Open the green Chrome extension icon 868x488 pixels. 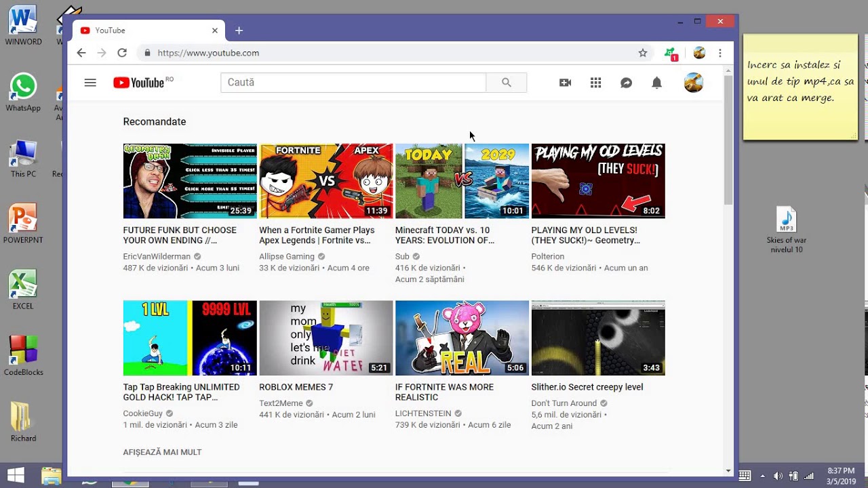[x=671, y=53]
